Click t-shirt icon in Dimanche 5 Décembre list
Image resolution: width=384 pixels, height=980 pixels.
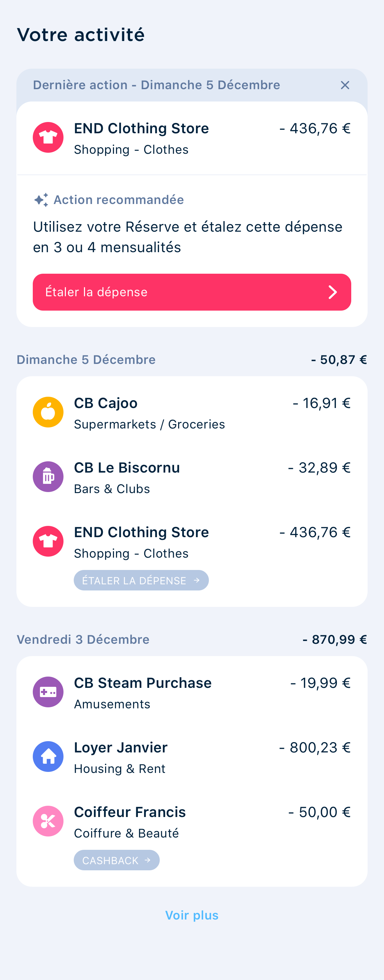[48, 541]
